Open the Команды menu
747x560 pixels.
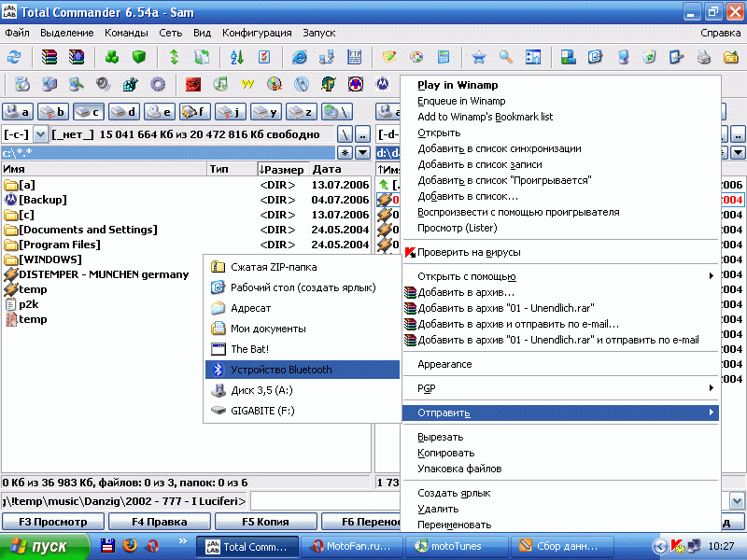tap(126, 33)
